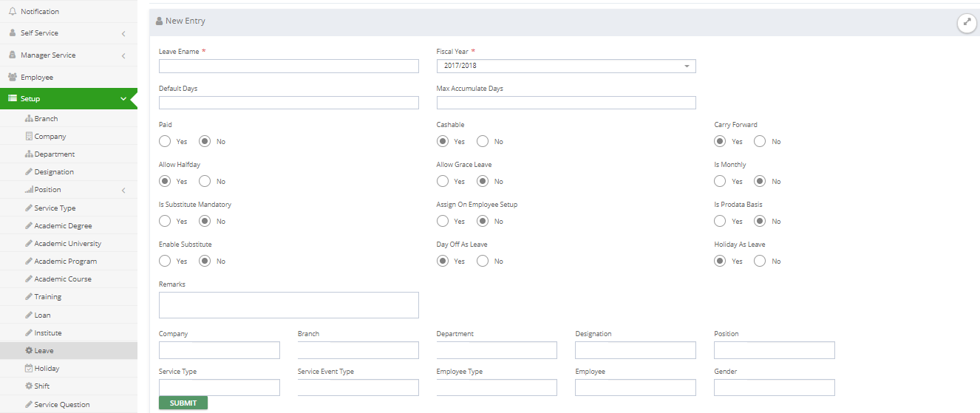
Task: Click the Employee people icon in sidebar
Action: coord(13,77)
